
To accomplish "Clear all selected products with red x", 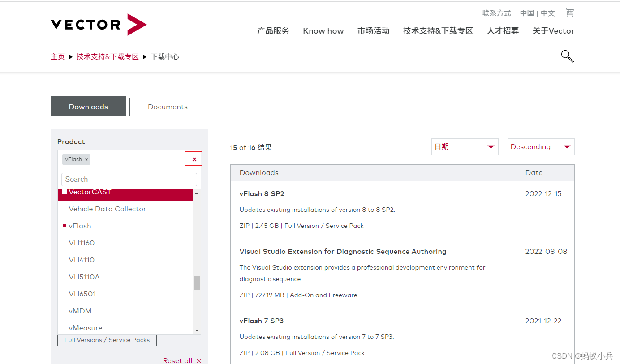I will (x=194, y=159).
